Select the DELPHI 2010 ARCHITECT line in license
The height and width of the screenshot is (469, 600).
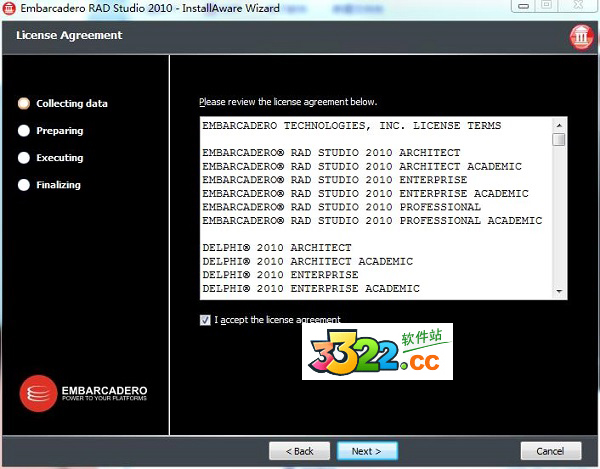[x=277, y=247]
